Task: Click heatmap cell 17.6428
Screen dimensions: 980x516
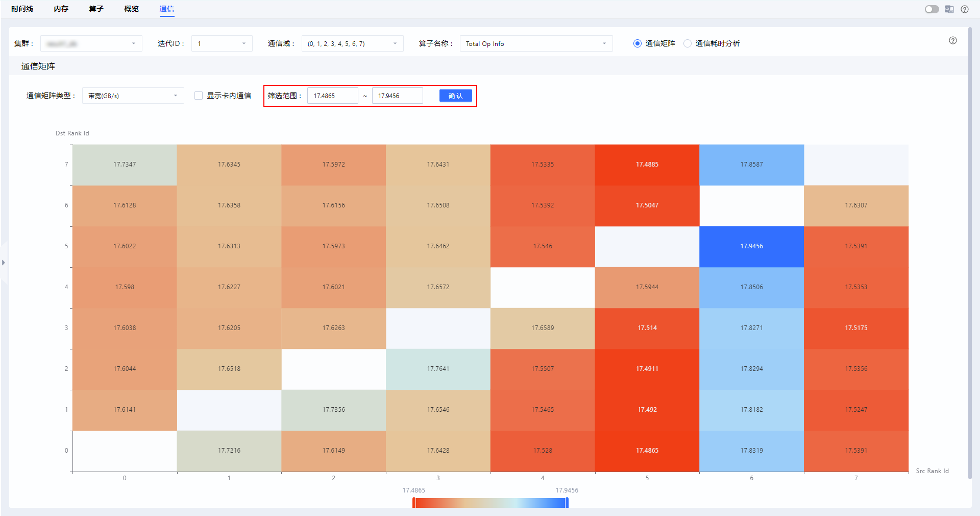Action: pos(438,451)
